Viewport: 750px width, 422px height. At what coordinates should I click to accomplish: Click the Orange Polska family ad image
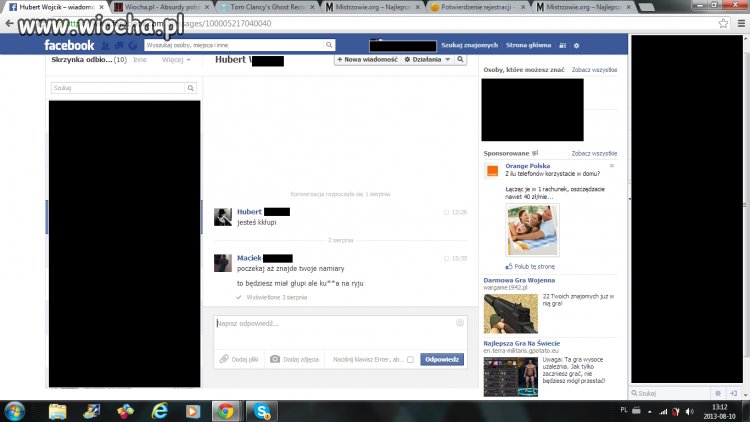532,230
